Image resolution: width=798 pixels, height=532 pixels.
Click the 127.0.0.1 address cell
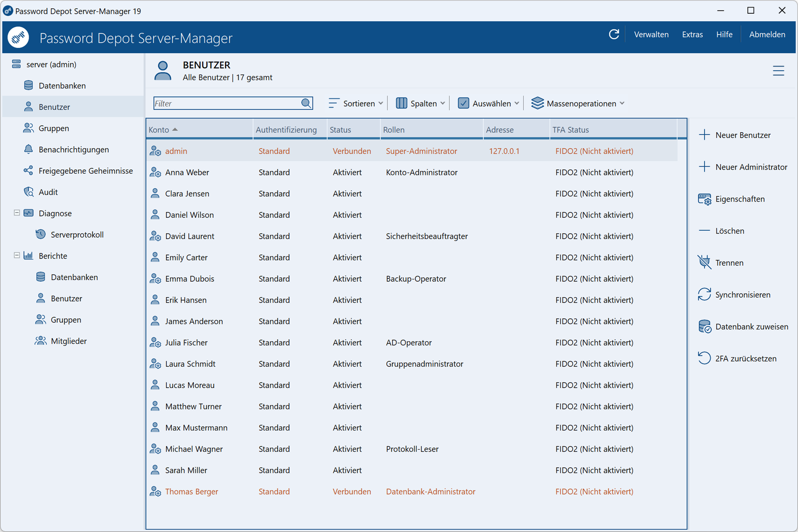point(504,151)
